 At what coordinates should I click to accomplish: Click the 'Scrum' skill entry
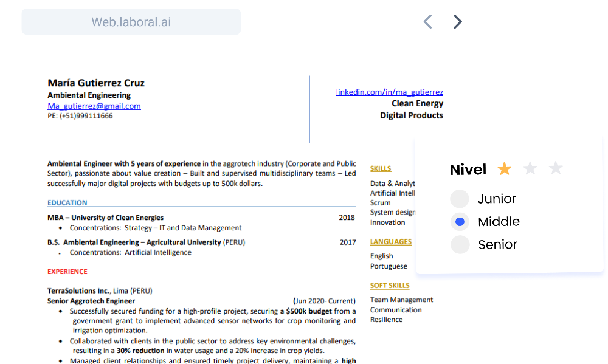(x=380, y=203)
